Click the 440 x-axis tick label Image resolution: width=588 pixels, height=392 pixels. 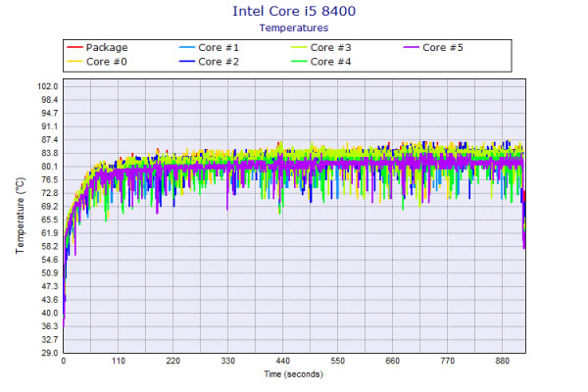coord(283,361)
